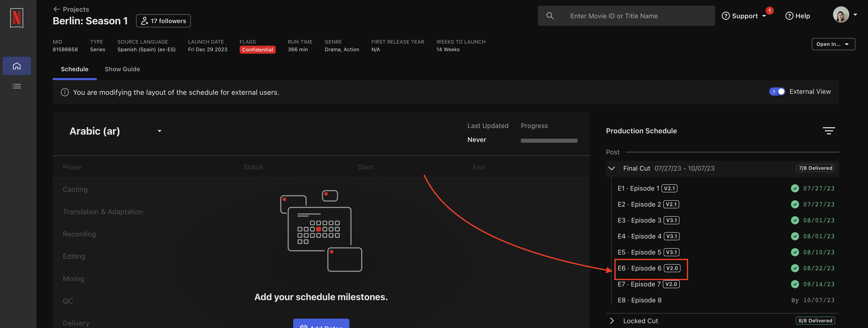Click the calendar illustration

click(x=321, y=231)
